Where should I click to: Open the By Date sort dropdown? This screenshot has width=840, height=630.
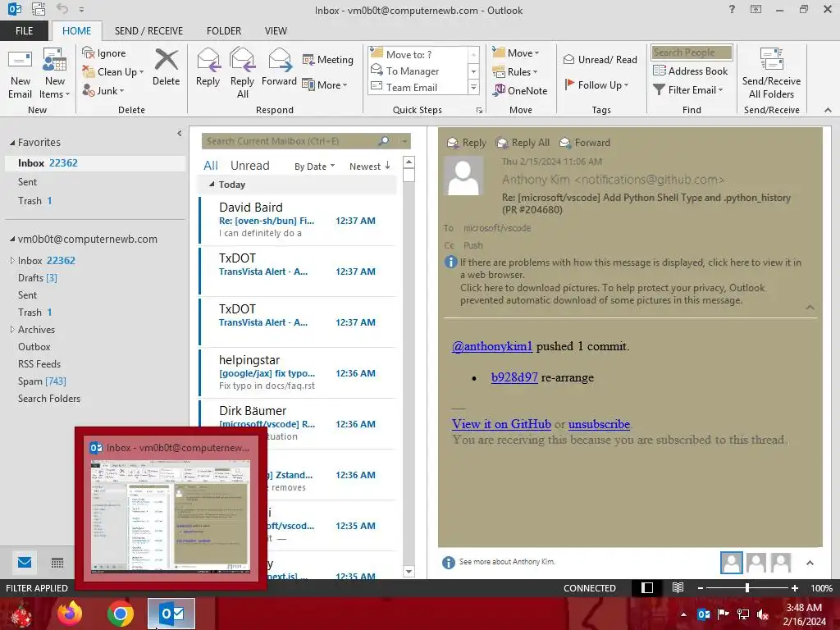point(314,167)
